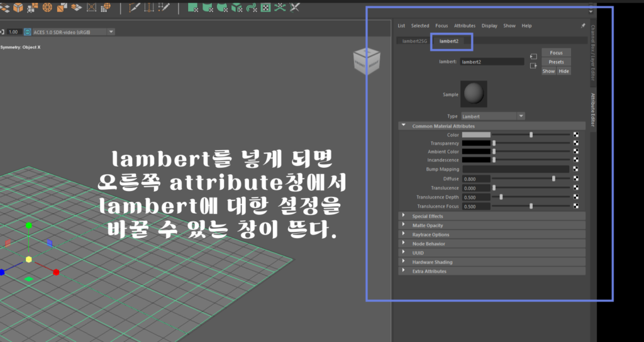Open the Display menu in Attribute Editor

pos(489,25)
